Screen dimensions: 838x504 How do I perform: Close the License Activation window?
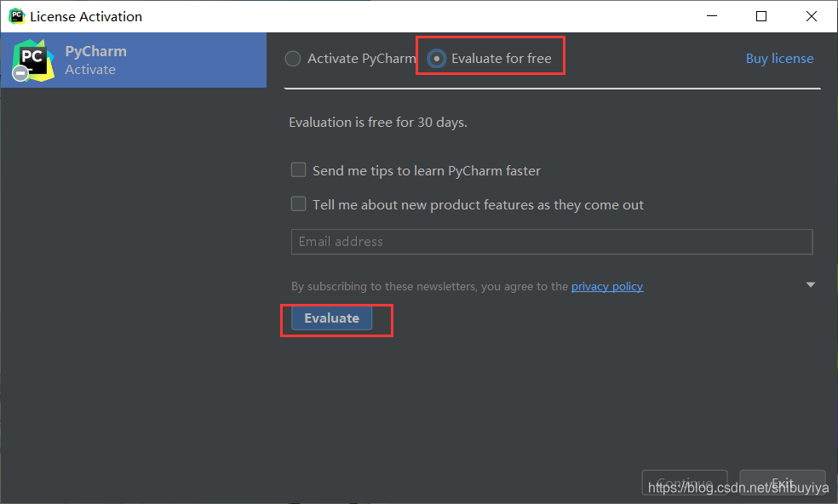812,16
